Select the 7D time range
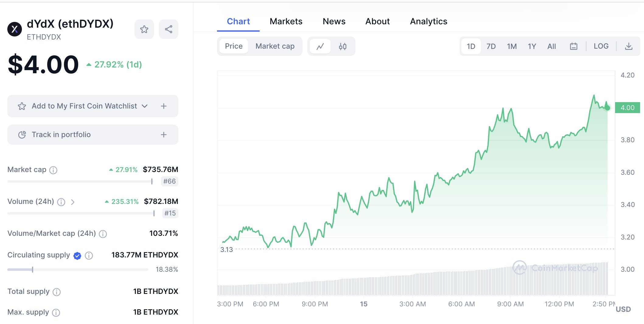 tap(491, 46)
